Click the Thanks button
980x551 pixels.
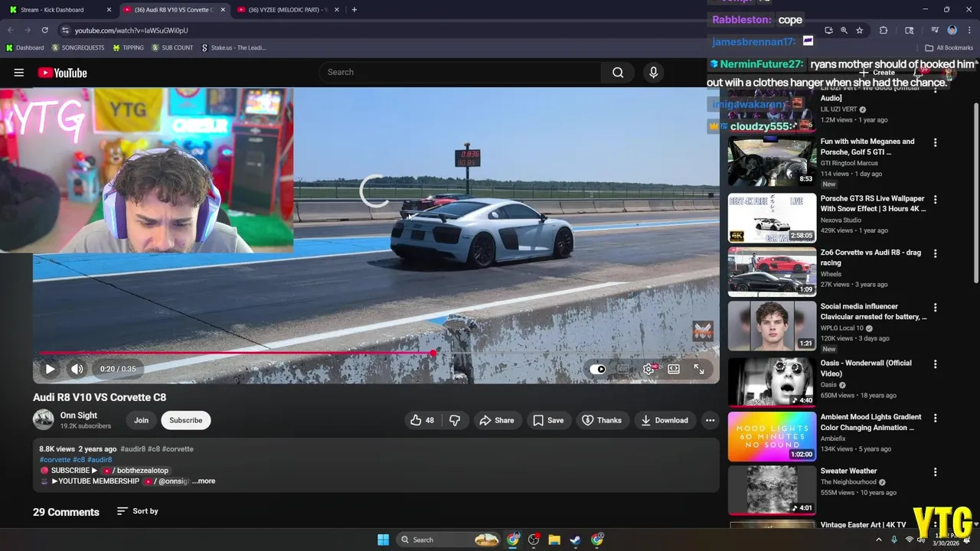(602, 420)
